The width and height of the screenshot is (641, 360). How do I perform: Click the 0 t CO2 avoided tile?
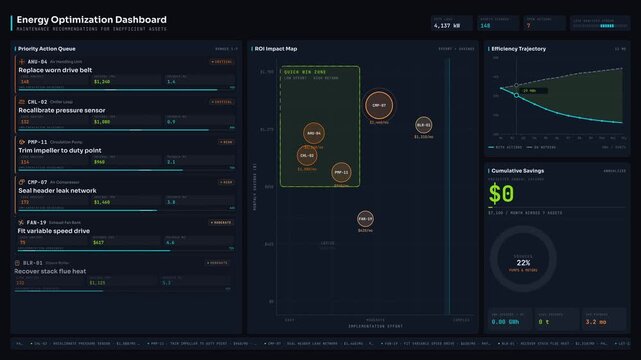pos(557,319)
